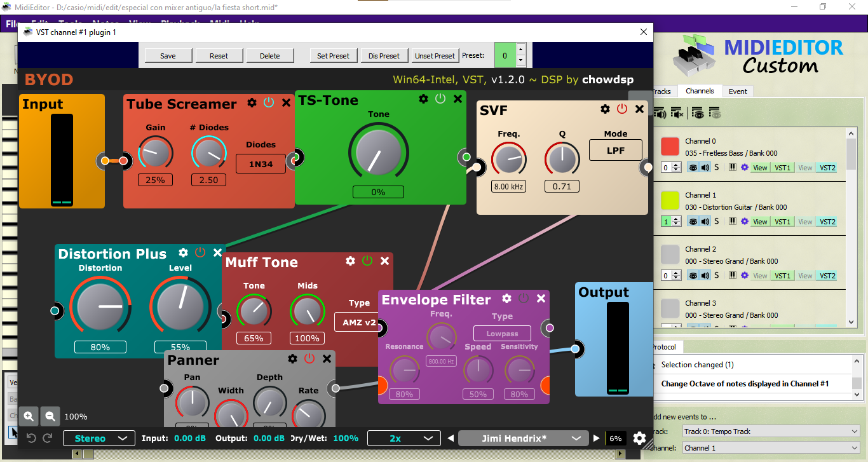Redo last BYOD action

point(48,438)
